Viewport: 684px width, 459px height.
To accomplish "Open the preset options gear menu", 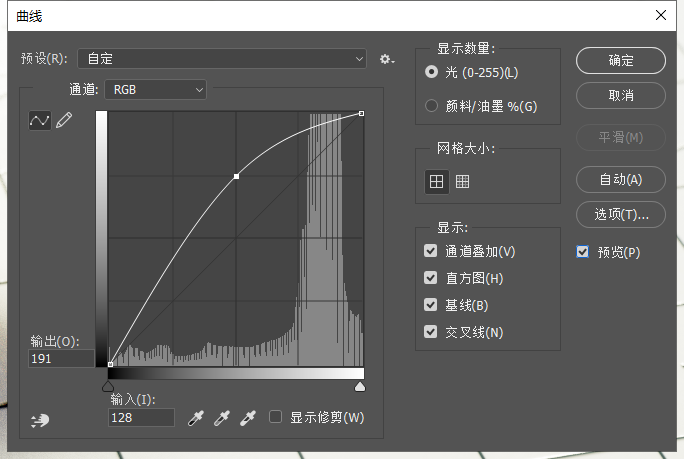I will coord(386,59).
